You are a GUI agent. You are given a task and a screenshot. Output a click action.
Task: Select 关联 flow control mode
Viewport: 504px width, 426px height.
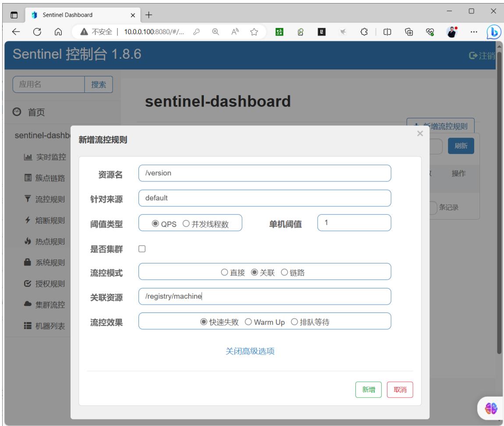click(x=254, y=272)
